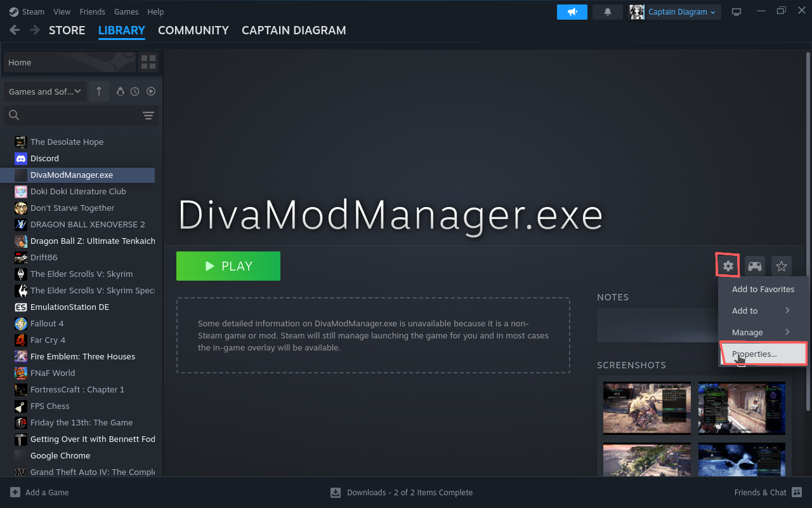
Task: Click the Add a Game button
Action: point(39,492)
